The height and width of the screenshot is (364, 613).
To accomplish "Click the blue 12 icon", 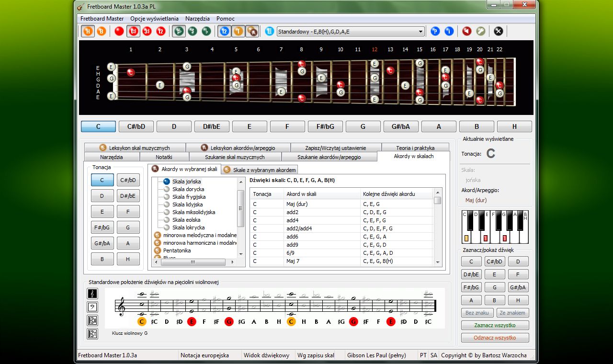I will click(224, 31).
